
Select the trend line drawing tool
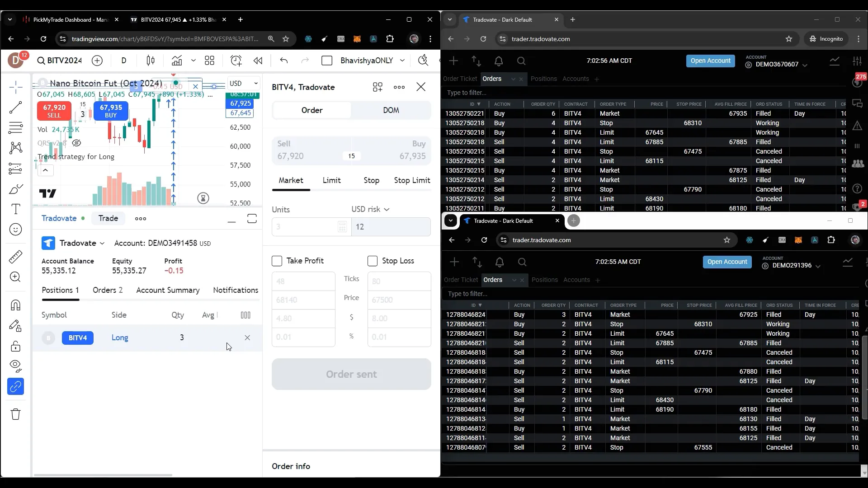point(16,108)
